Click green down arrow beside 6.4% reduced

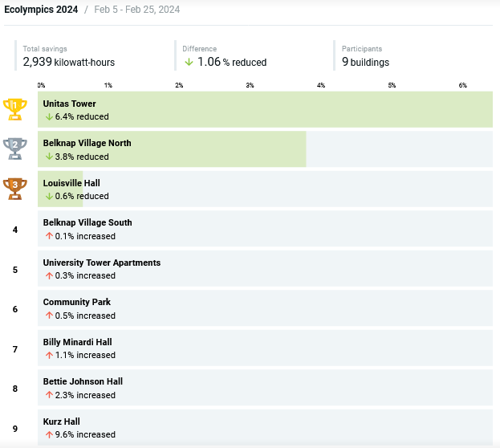[x=49, y=117]
